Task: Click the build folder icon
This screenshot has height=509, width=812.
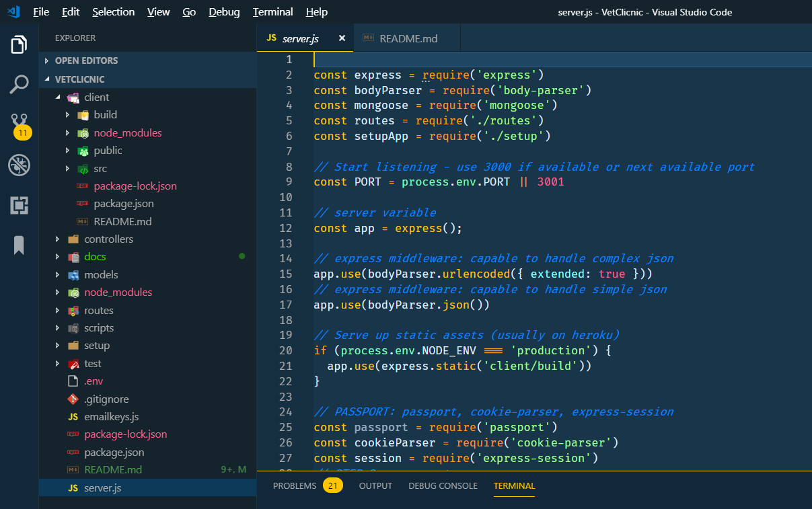Action: tap(83, 115)
